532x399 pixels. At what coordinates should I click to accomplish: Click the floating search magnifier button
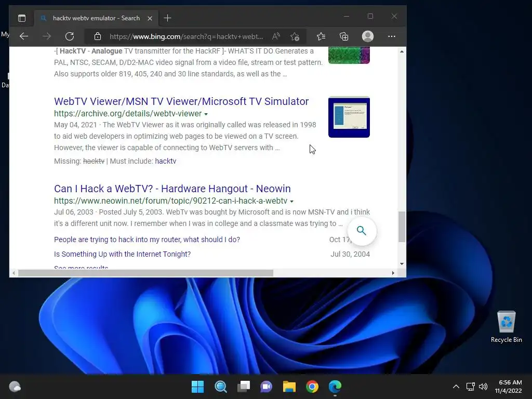click(x=362, y=231)
